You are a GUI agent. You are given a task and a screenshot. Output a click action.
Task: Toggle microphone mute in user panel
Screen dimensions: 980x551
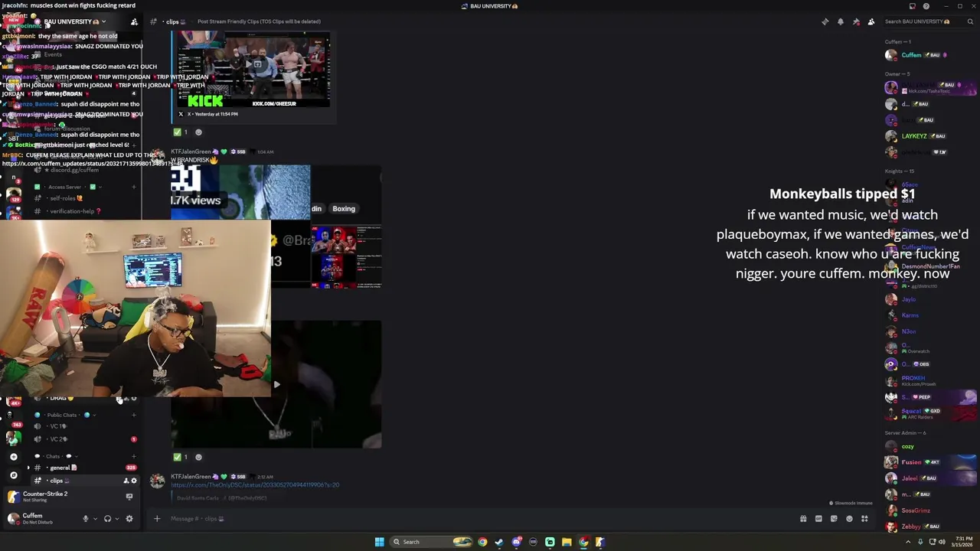point(86,519)
